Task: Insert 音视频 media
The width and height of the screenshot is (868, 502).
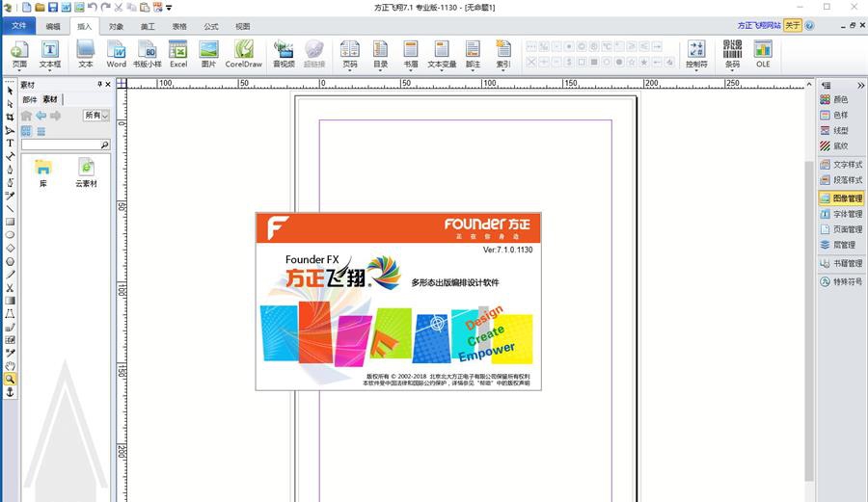Action: (x=284, y=54)
